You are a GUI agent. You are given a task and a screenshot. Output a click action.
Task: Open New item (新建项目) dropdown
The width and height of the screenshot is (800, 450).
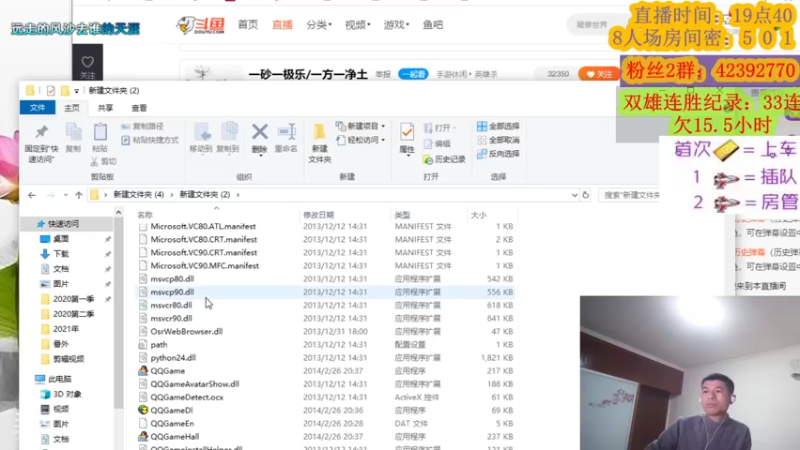(361, 126)
